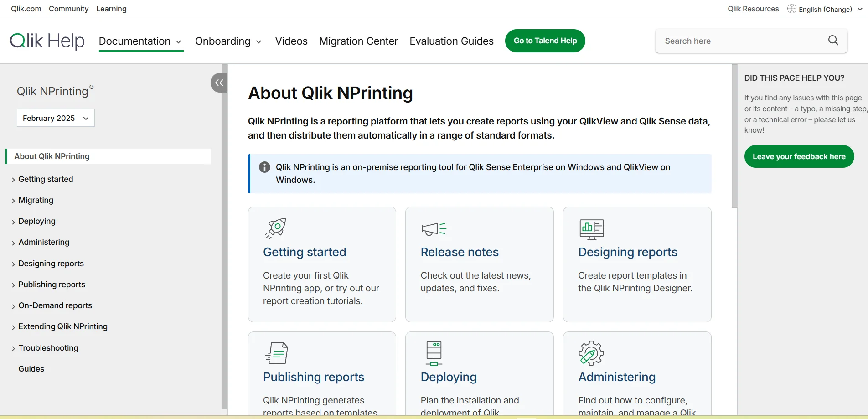This screenshot has height=419, width=868.
Task: Click the globe language icon
Action: pos(792,9)
